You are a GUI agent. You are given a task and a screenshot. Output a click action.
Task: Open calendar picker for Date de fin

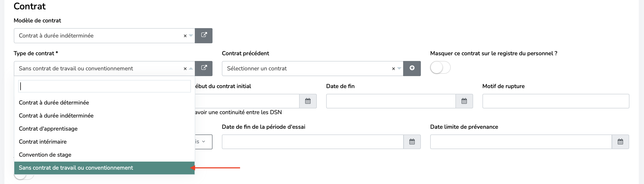(x=464, y=101)
